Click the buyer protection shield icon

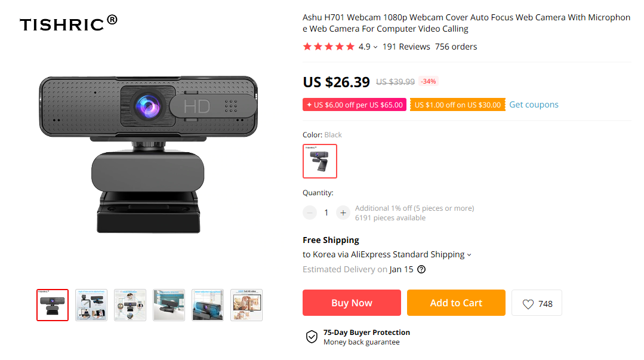[x=312, y=337]
